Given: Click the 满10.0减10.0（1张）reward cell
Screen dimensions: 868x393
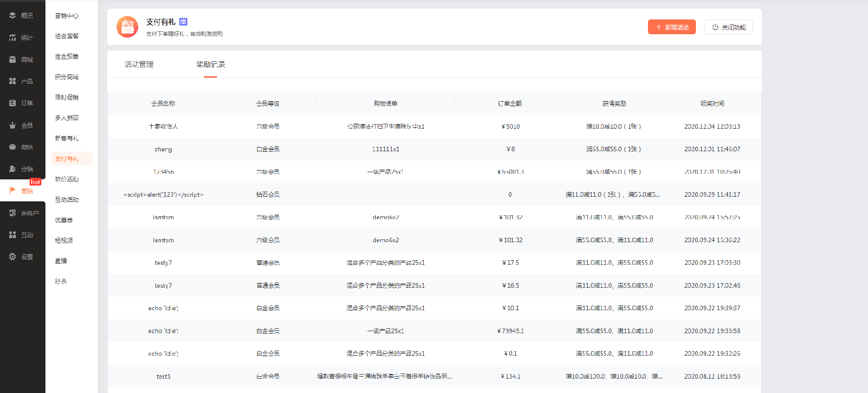Looking at the screenshot, I should (x=614, y=127).
